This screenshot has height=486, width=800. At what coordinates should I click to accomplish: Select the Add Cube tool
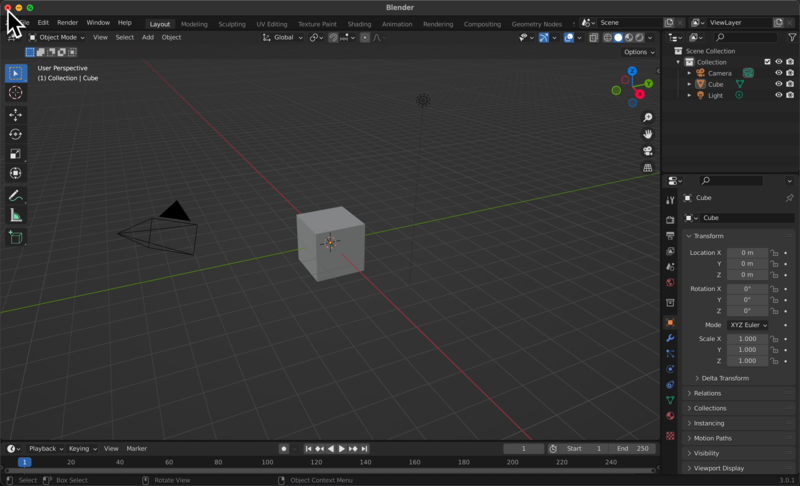[16, 238]
